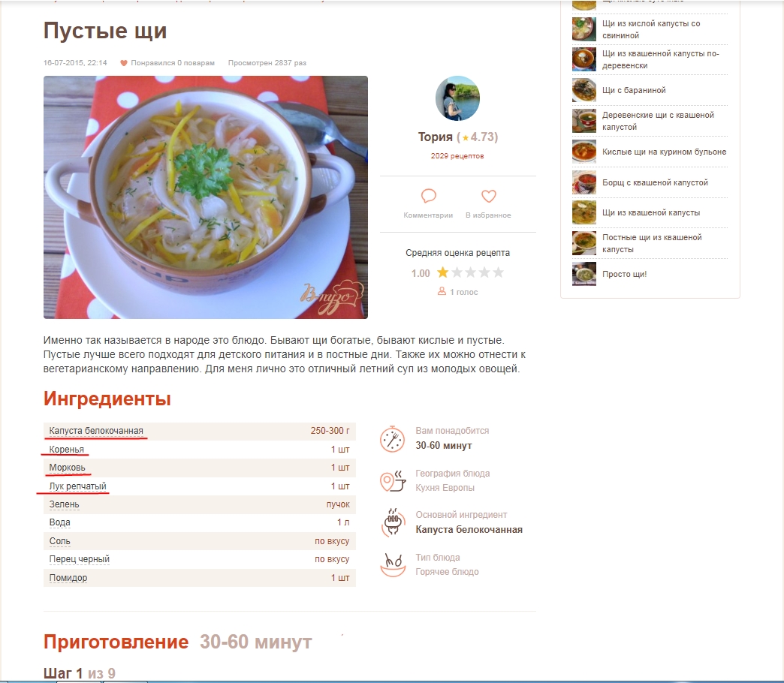Open Горячее блюдо dish type link
Viewport: 784px width, 683px height.
tap(447, 572)
